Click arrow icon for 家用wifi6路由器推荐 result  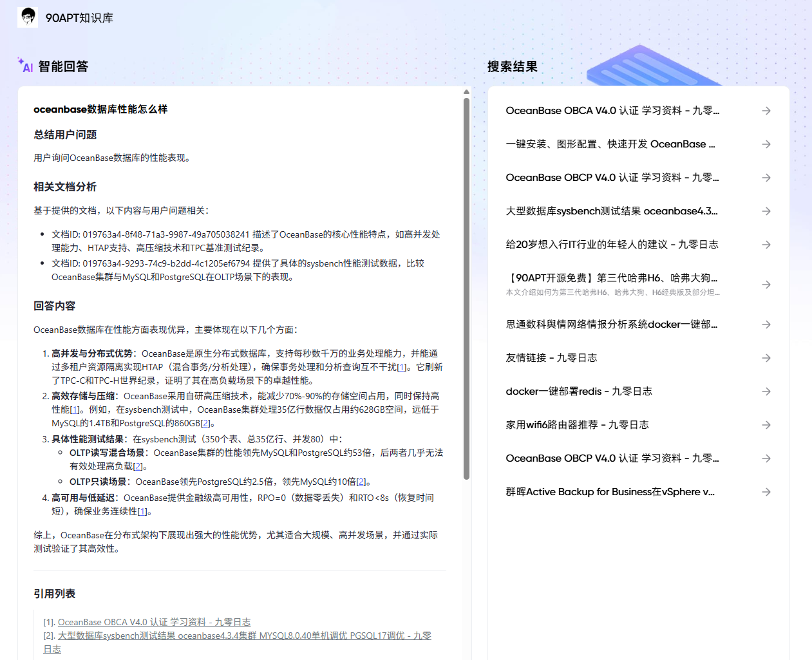(766, 425)
